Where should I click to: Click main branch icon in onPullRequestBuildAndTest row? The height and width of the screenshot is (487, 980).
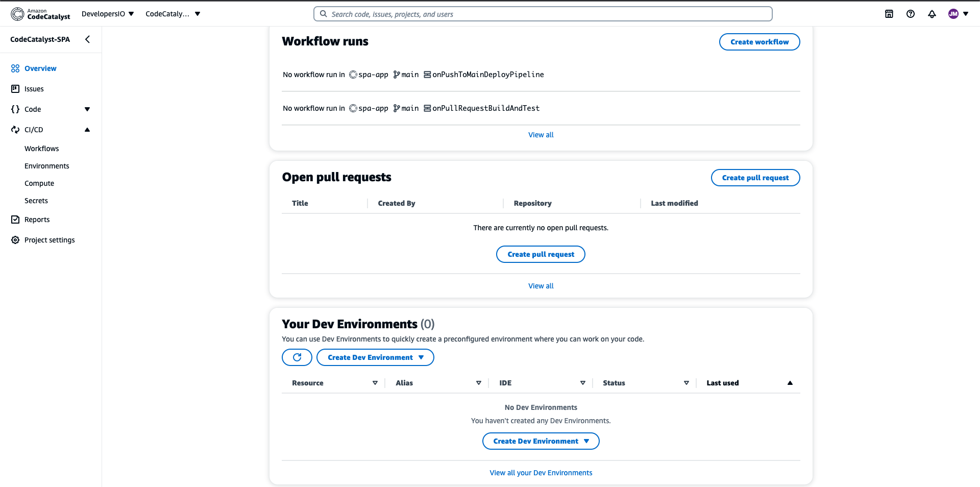(397, 108)
